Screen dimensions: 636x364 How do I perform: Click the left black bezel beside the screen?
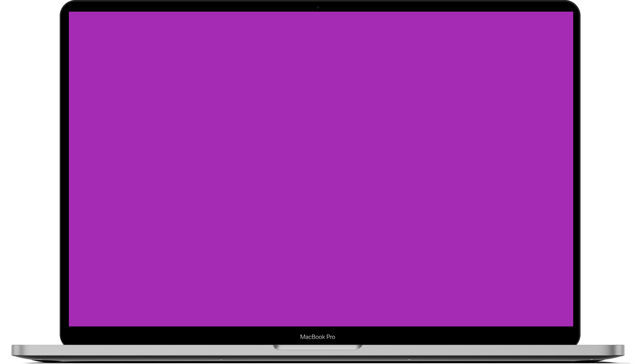(x=65, y=169)
